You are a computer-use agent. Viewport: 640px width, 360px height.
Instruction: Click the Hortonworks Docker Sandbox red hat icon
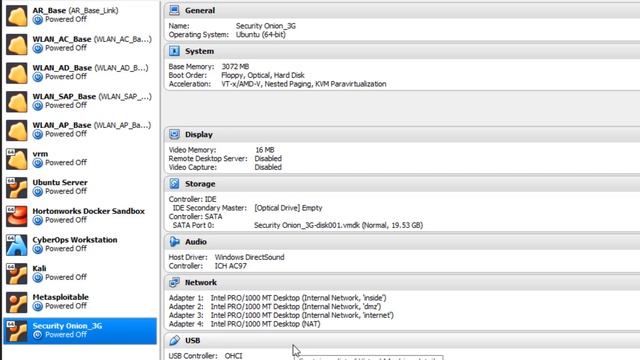(17, 216)
